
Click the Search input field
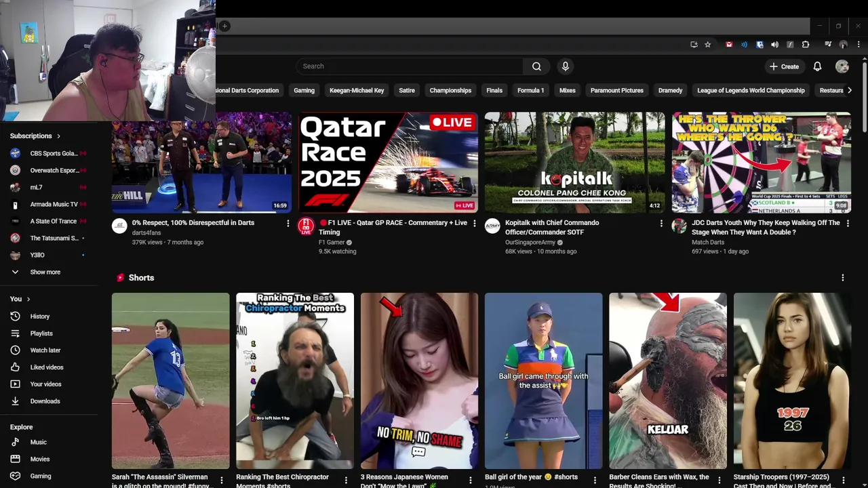pyautogui.click(x=410, y=66)
